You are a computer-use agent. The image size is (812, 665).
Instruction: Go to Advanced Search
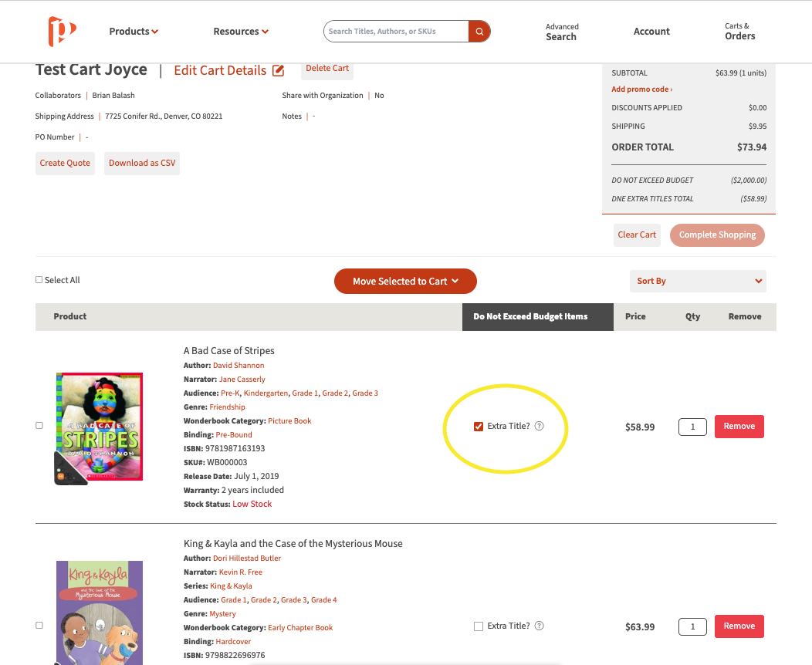(x=562, y=32)
